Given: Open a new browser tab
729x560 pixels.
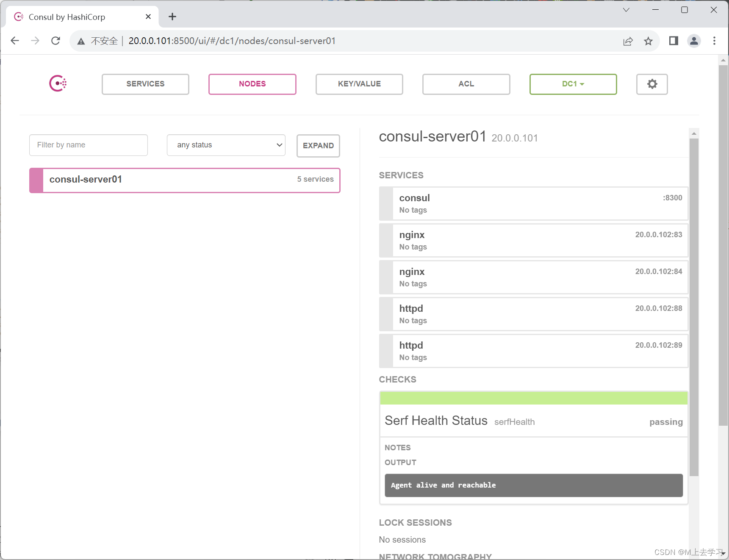Looking at the screenshot, I should click(x=172, y=17).
